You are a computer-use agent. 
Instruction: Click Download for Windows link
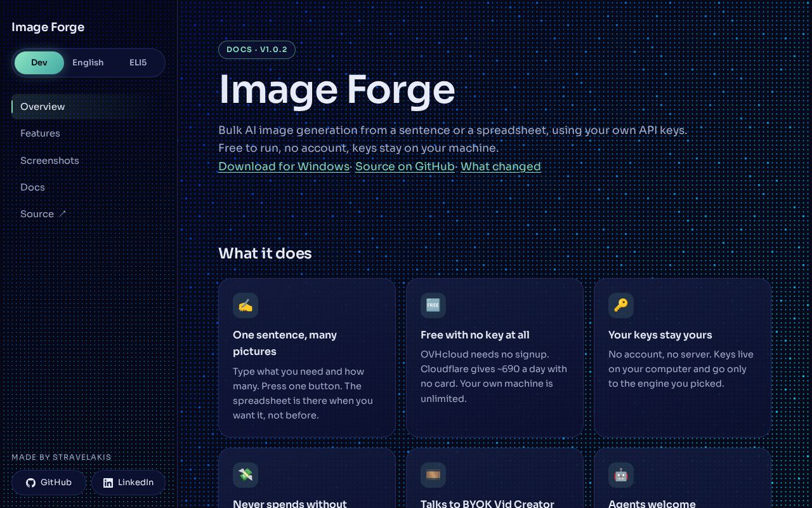[x=284, y=166]
